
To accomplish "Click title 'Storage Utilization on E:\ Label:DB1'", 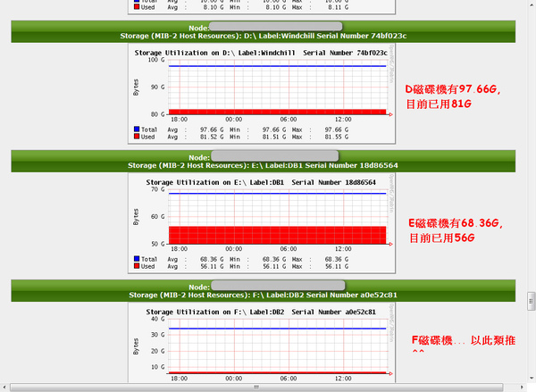I will pos(261,182).
